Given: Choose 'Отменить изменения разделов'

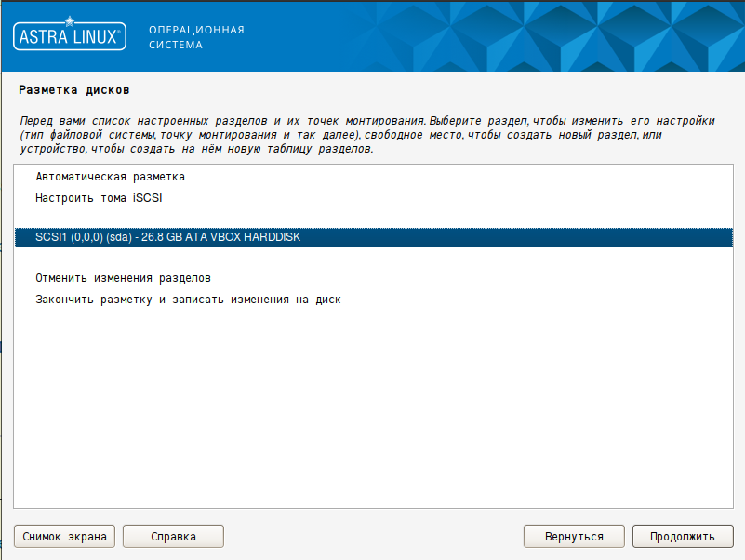Looking at the screenshot, I should pos(123,278).
